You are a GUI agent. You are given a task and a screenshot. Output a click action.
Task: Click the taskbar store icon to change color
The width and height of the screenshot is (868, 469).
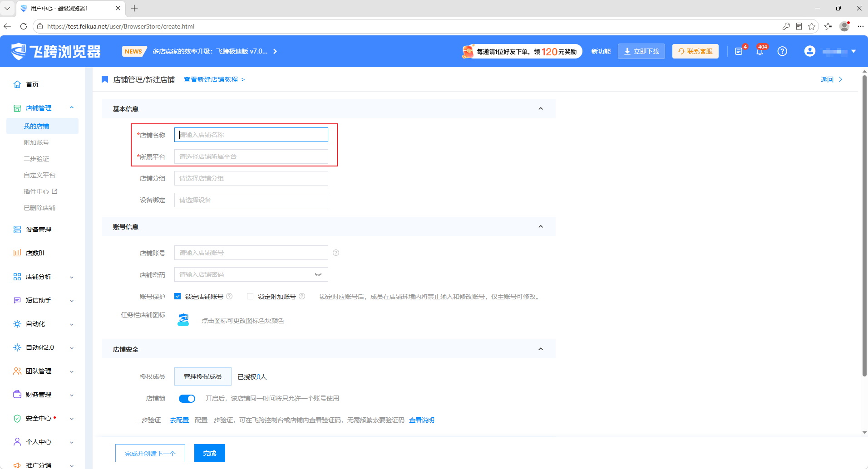pos(183,320)
